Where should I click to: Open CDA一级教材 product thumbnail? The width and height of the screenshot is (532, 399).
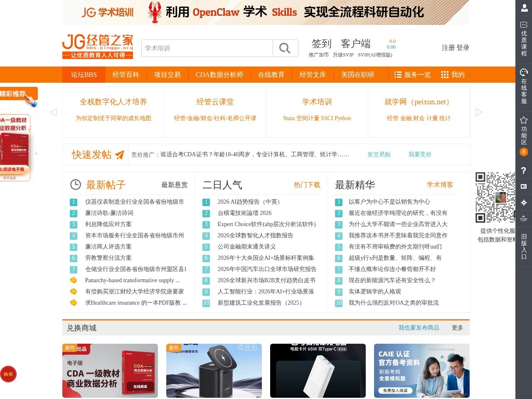click(110, 371)
